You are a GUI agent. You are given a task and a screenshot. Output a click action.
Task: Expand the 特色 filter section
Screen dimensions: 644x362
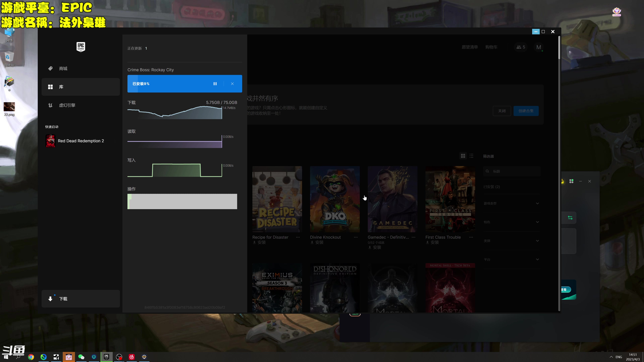(x=512, y=222)
